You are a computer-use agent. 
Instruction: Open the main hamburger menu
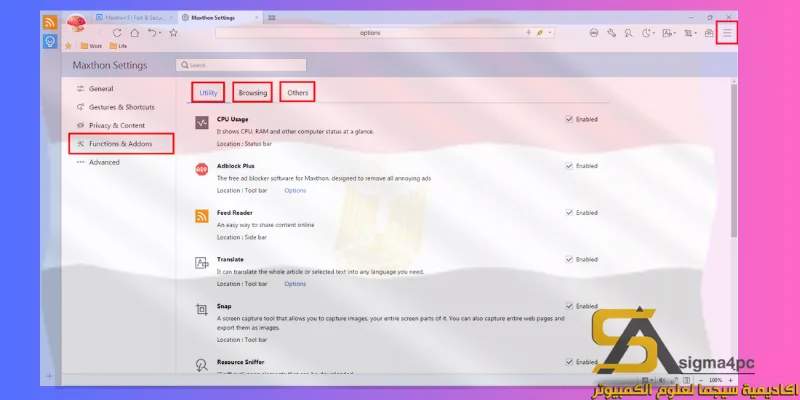click(x=727, y=33)
